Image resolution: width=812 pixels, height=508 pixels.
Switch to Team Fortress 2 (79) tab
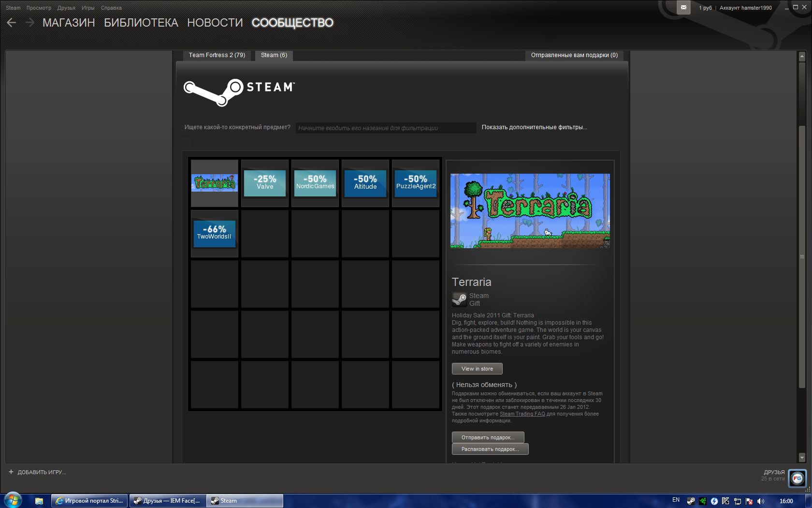[217, 55]
